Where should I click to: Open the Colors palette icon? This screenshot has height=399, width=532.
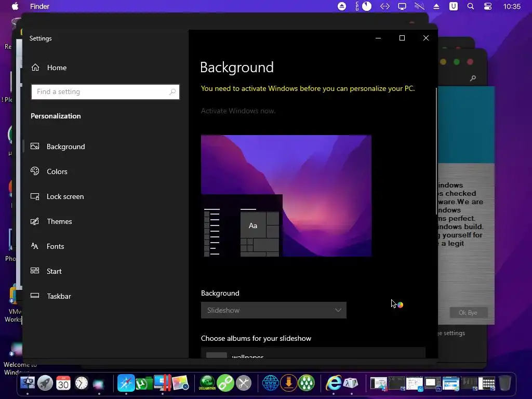[35, 171]
